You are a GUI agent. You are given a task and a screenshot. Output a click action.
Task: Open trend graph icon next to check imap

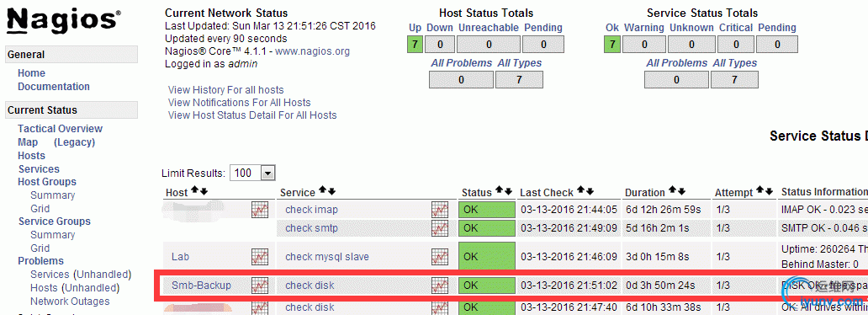tap(440, 211)
